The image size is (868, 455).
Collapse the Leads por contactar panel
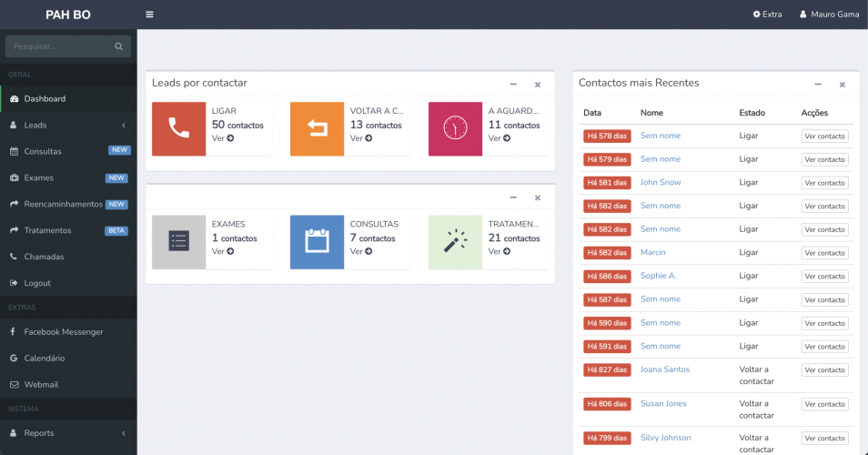coord(513,84)
